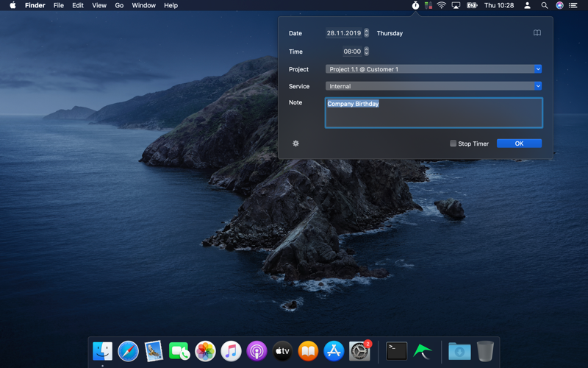Viewport: 588px width, 368px height.
Task: Open Notification Center icon
Action: (573, 5)
